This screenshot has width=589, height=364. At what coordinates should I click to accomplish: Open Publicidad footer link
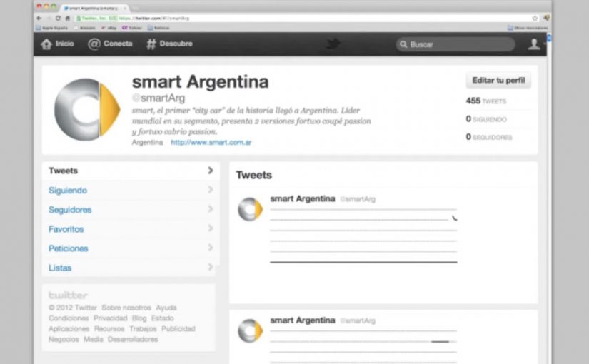pyautogui.click(x=178, y=329)
